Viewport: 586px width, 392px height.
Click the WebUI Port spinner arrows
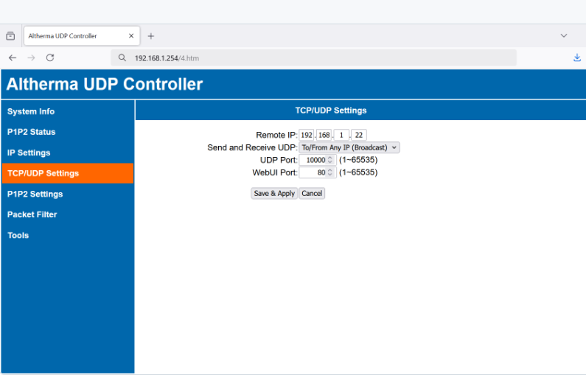[330, 172]
